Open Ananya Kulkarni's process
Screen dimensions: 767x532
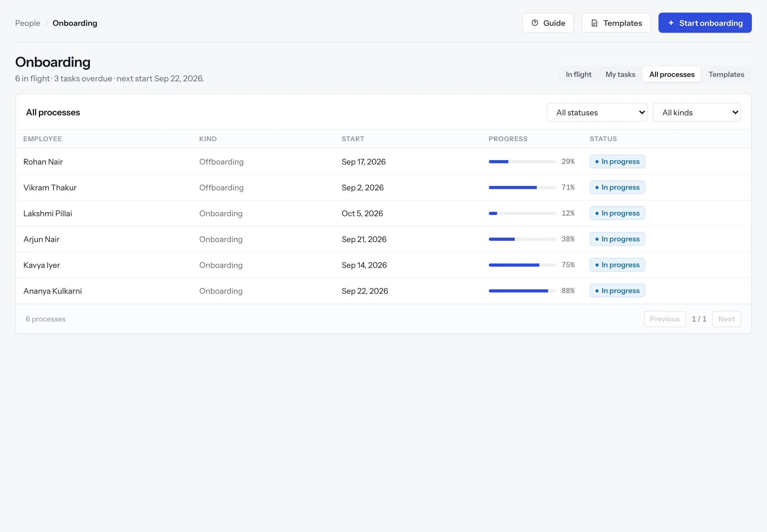[383, 291]
